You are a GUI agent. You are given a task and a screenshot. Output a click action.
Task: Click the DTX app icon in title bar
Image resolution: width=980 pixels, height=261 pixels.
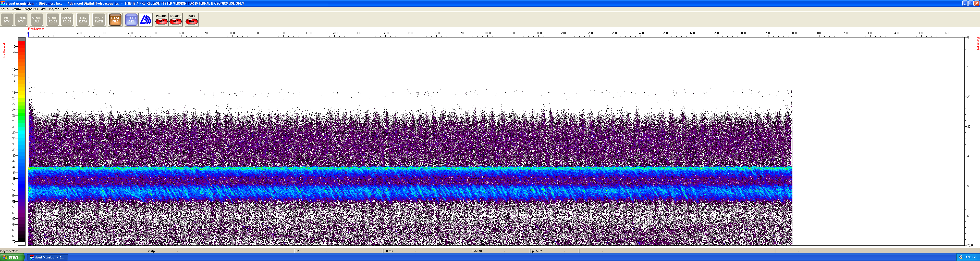[3, 3]
